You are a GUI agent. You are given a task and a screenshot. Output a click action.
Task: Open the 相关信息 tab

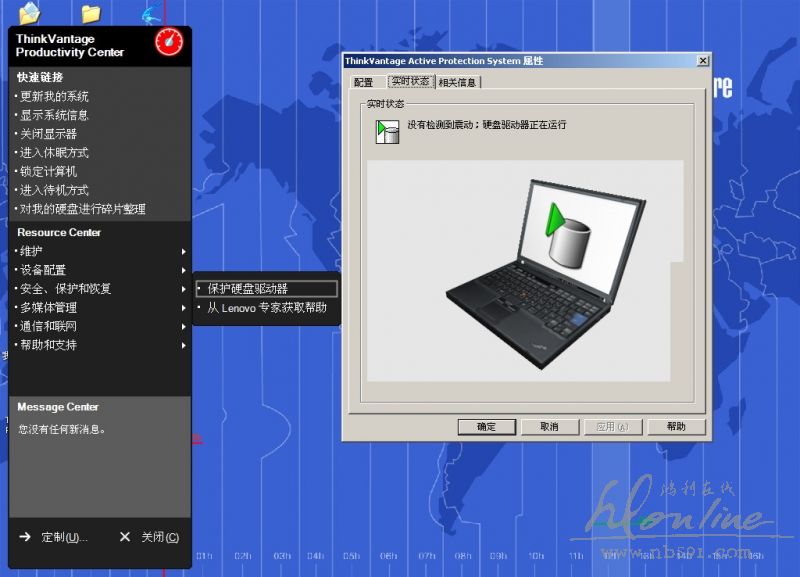pos(457,82)
